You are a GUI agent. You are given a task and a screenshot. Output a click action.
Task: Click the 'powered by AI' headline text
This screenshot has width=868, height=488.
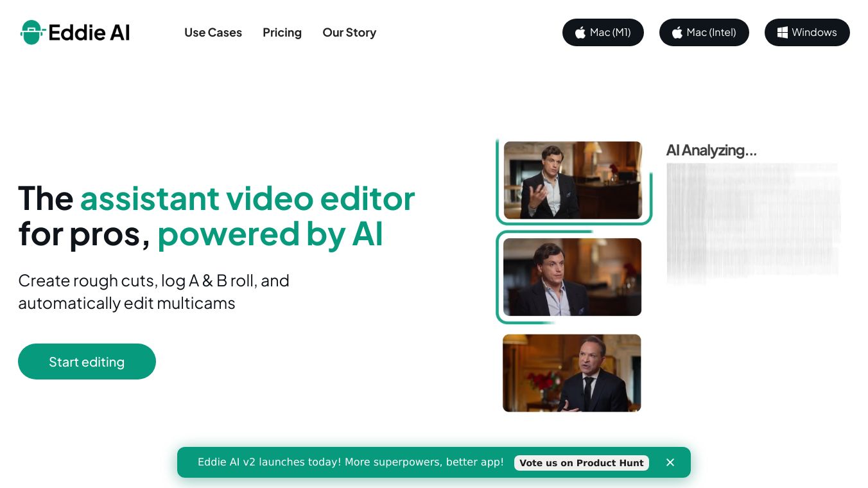click(x=270, y=234)
